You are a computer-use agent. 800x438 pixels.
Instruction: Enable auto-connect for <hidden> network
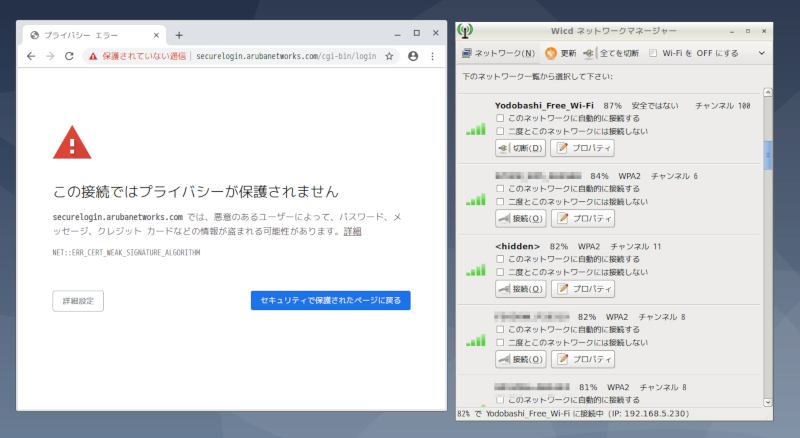pos(500,259)
